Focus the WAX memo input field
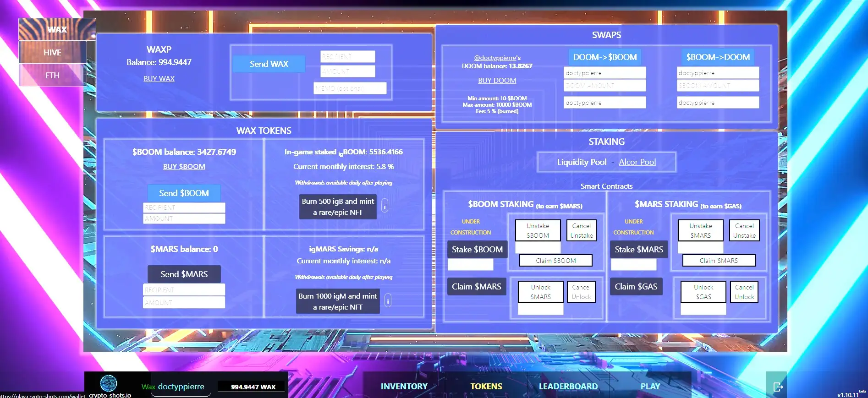Screen dimensions: 868x398 click(350, 88)
